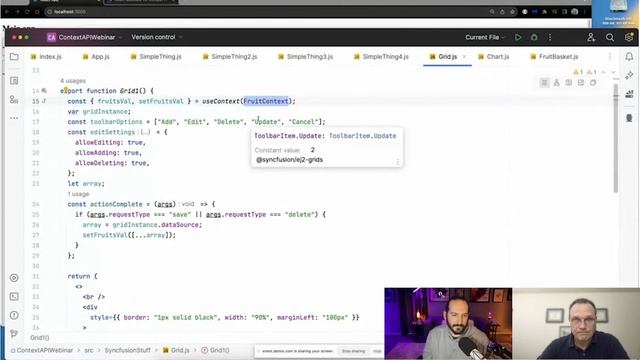Go to next highlighted problem arrow
Screen dimensions: 640x360
pyautogui.click(x=613, y=72)
